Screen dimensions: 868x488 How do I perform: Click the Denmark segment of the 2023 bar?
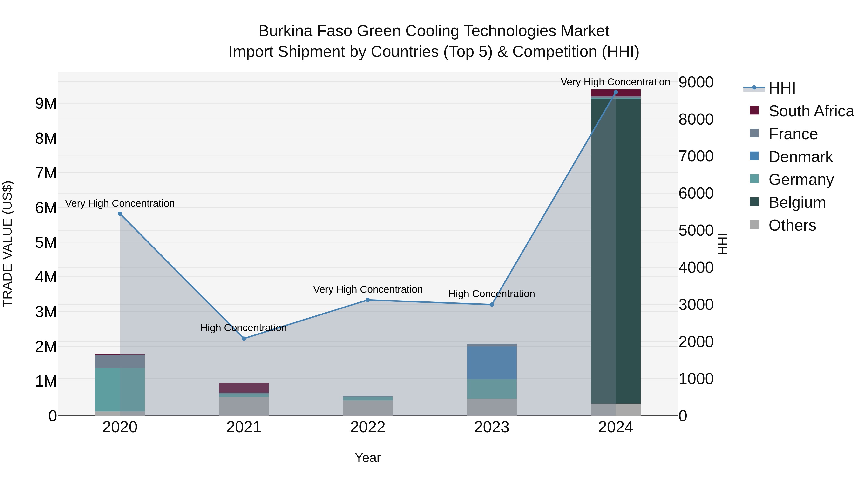pyautogui.click(x=492, y=363)
